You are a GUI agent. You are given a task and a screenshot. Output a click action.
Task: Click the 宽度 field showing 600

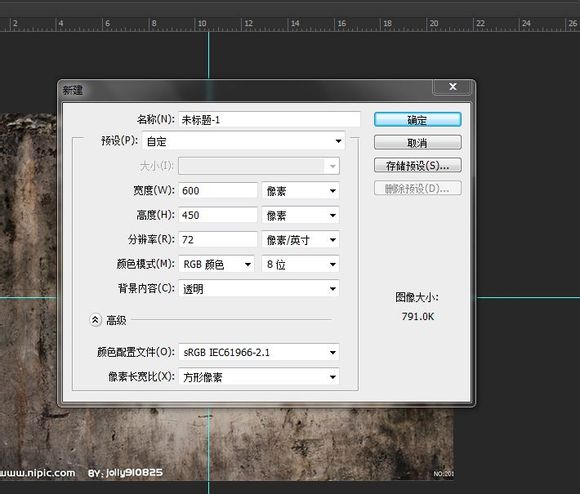point(218,191)
